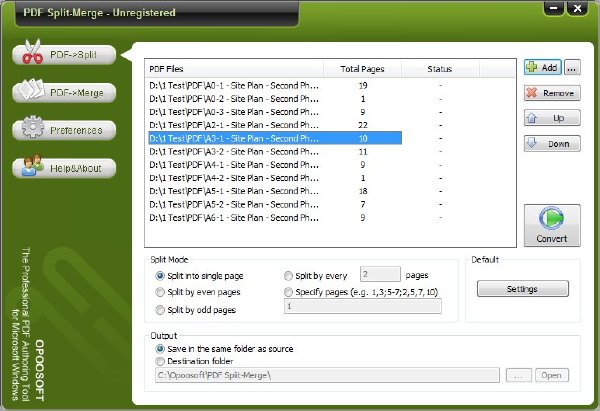The width and height of the screenshot is (600, 411).
Task: Move selected file Up
Action: coord(552,118)
